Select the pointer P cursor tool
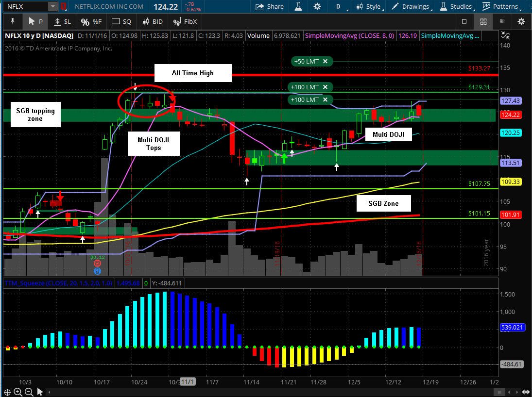Image resolution: width=532 pixels, height=397 pixels. click(x=35, y=21)
